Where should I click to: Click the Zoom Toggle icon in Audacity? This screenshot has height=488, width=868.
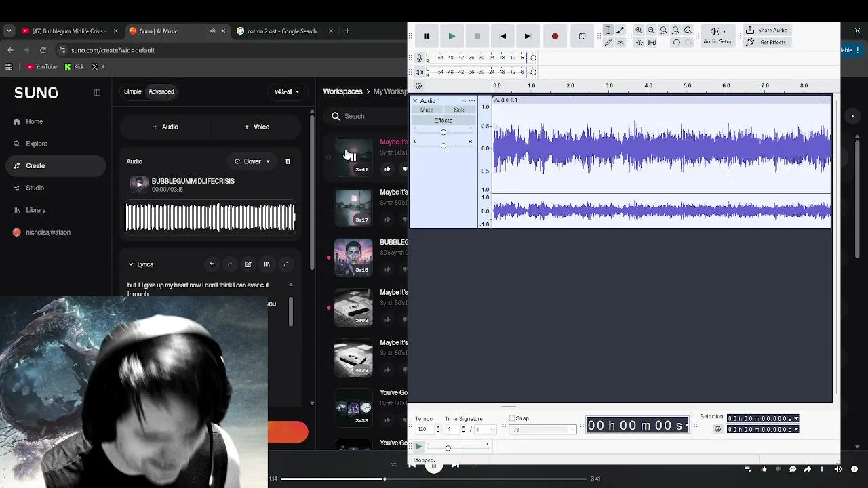(688, 30)
